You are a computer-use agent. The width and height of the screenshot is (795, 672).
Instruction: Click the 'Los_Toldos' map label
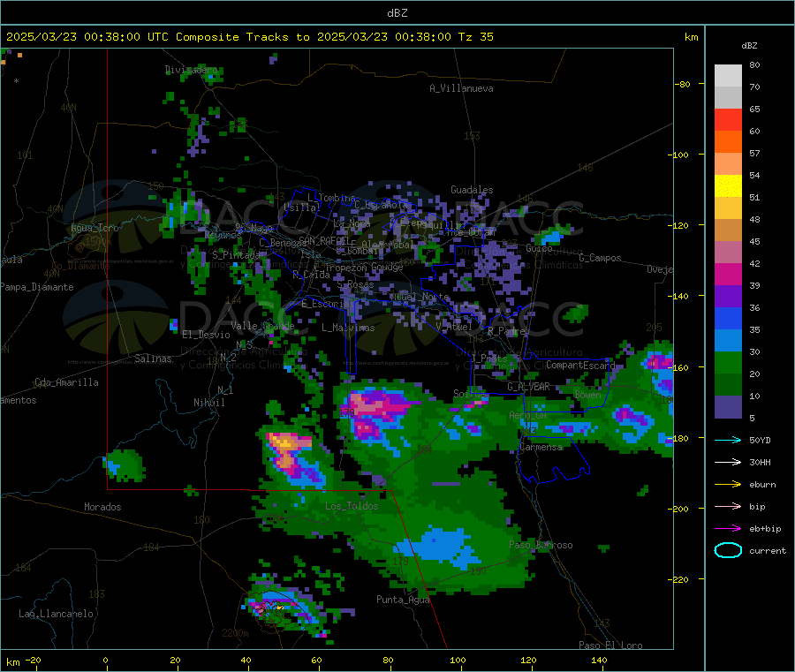352,506
